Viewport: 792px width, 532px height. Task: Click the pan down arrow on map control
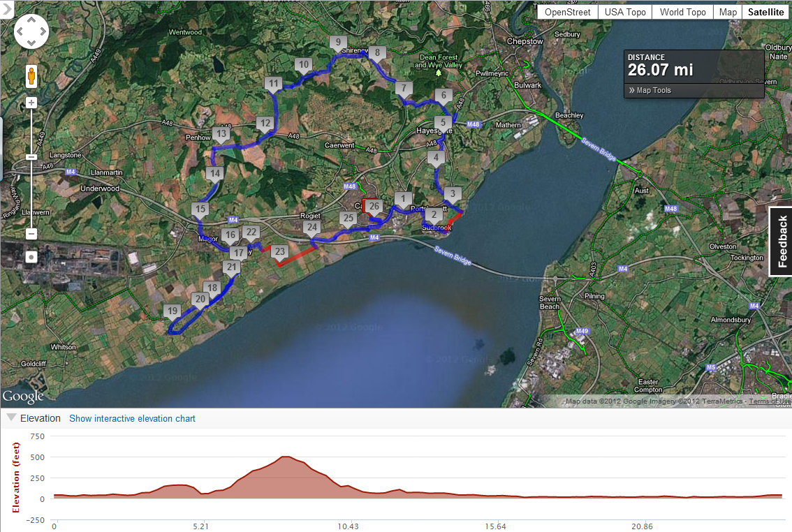(31, 43)
